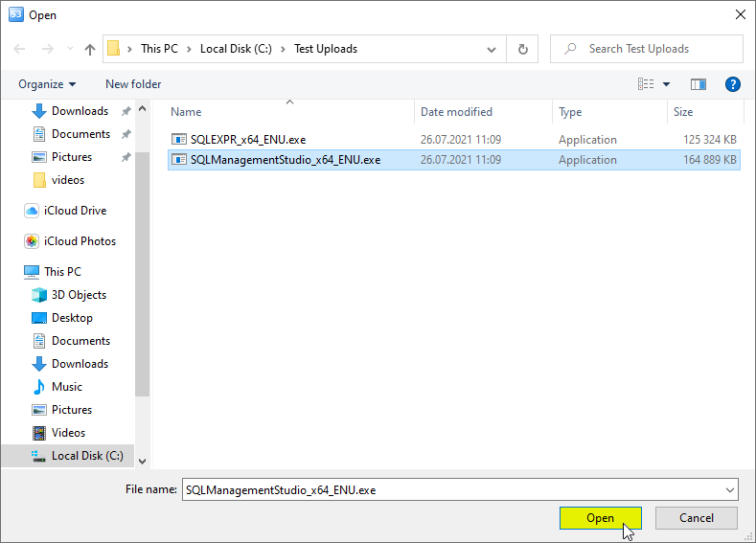Open Pictures under This PC
Screen dimensions: 756x543
click(x=61, y=410)
